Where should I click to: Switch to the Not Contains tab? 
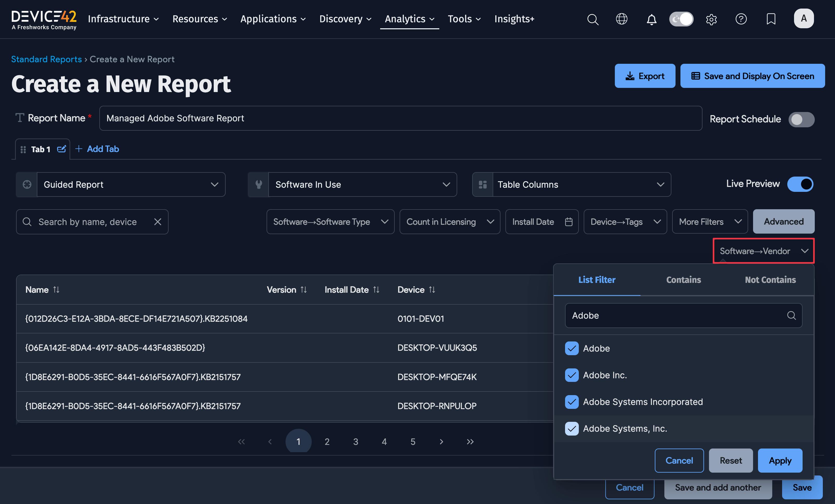(770, 280)
